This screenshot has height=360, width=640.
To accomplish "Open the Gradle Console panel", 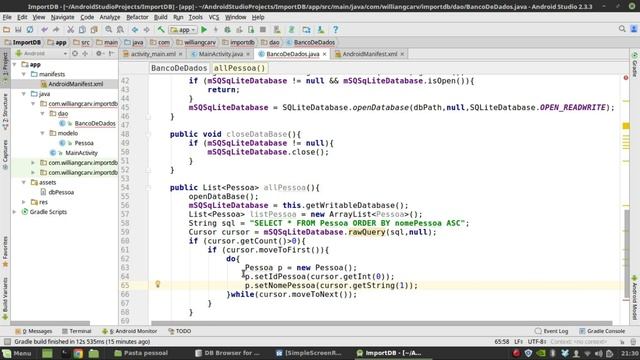I will pos(602,331).
